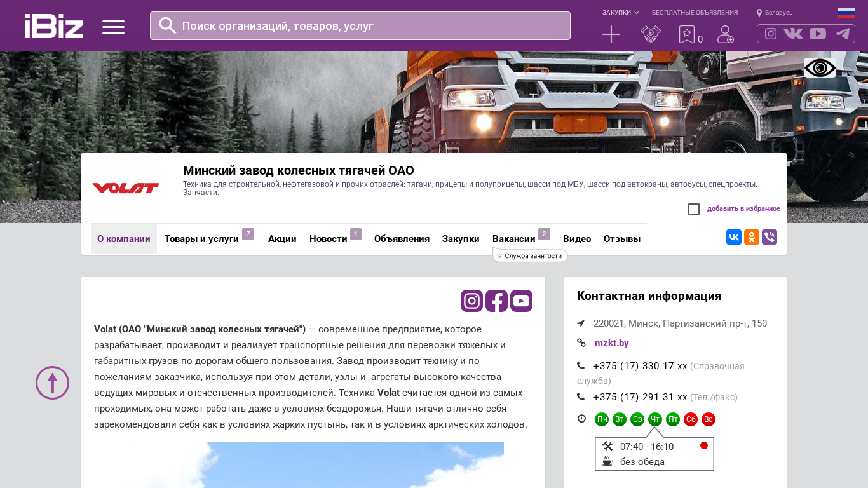Image resolution: width=868 pixels, height=488 pixels.
Task: Click the search magnifier icon
Action: [168, 25]
